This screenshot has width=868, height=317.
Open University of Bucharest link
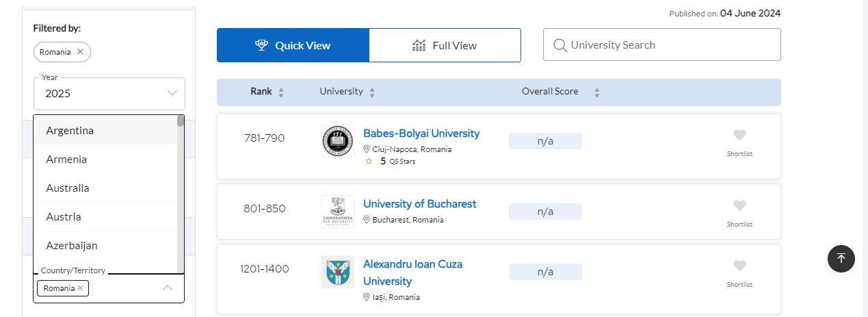pos(419,204)
